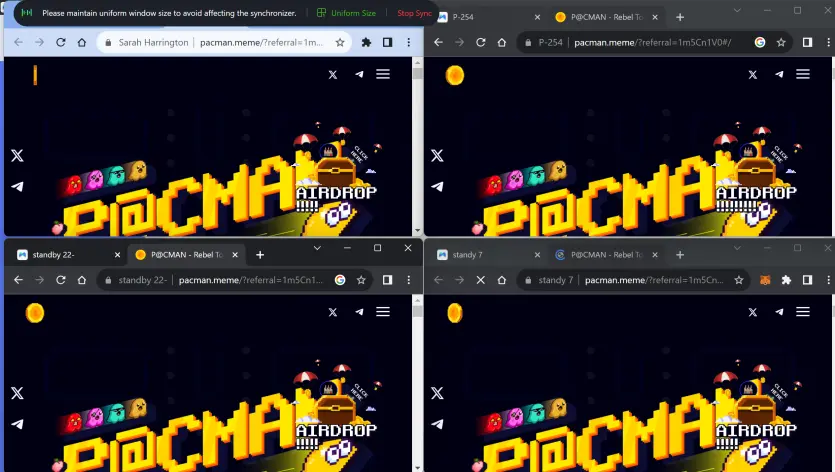Image resolution: width=835 pixels, height=472 pixels.
Task: Click Stop Sync in the synchronizer bar
Action: 414,13
